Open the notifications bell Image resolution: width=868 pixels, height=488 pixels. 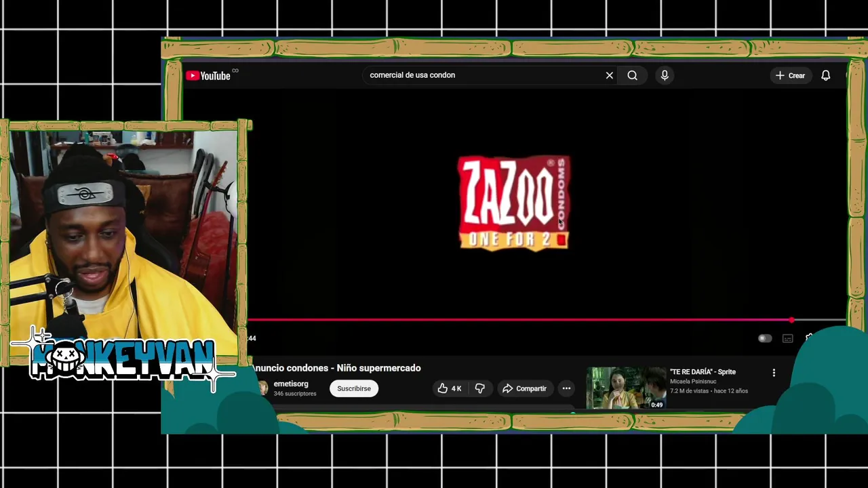pyautogui.click(x=825, y=75)
